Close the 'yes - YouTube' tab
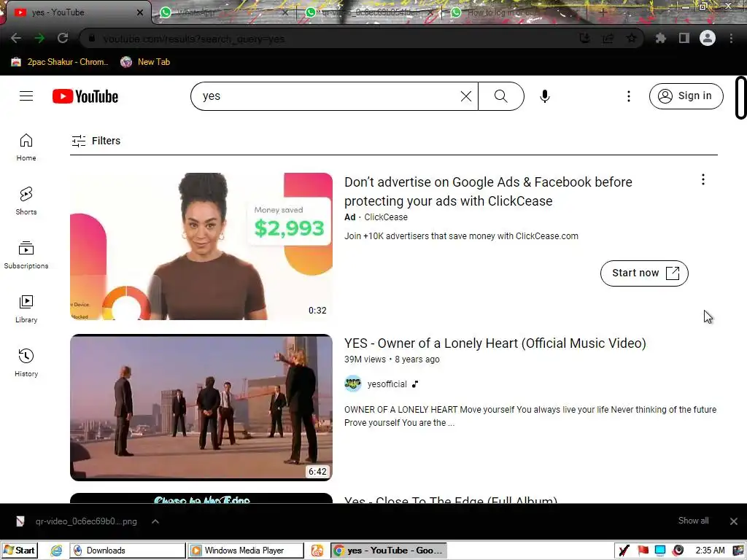 point(140,12)
